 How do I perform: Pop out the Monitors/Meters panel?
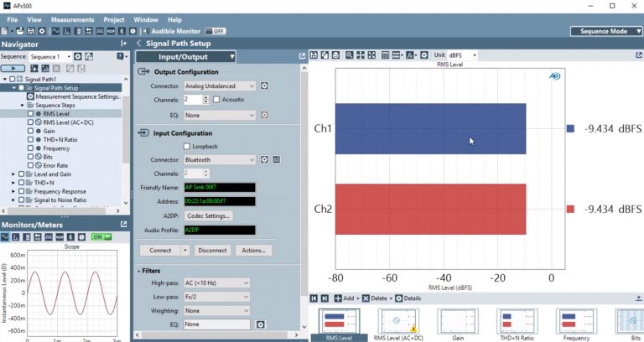click(x=124, y=225)
